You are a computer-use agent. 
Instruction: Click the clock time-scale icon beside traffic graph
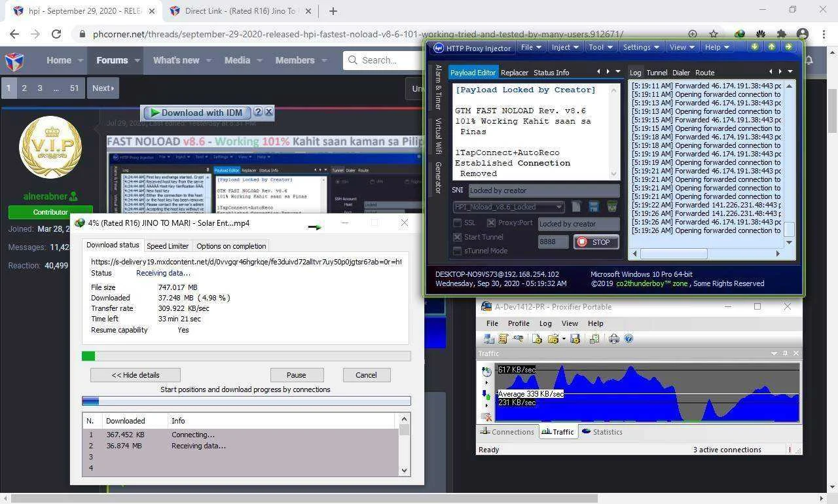(486, 371)
